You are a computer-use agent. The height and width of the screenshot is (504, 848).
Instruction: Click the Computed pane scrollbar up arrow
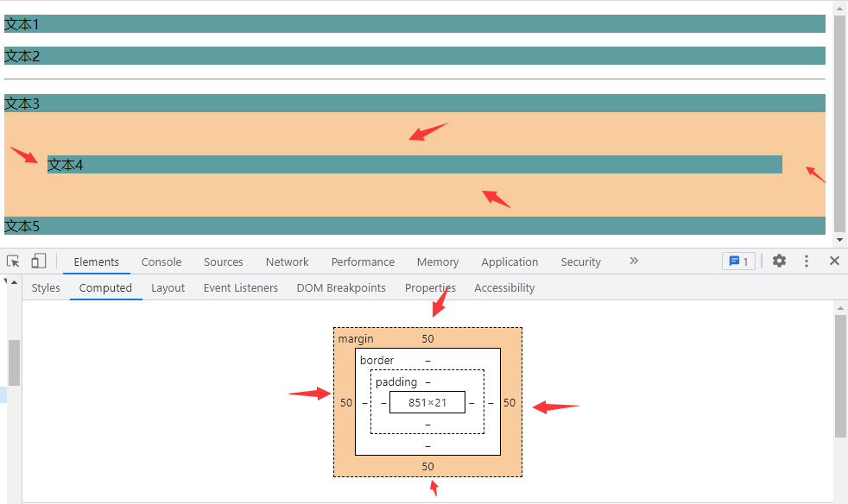coord(840,308)
